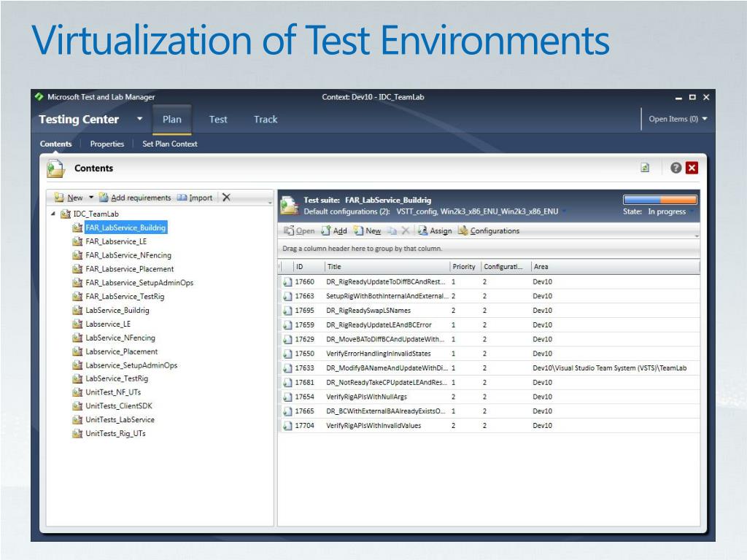Sort by the Area column header
The width and height of the screenshot is (747, 560).
pos(615,267)
